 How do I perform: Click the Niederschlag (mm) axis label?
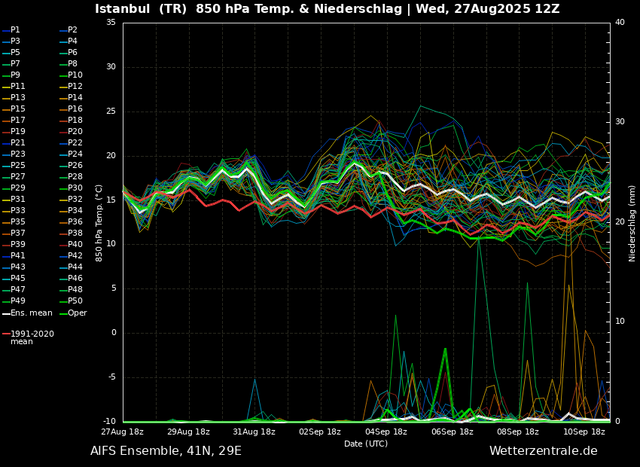632,224
